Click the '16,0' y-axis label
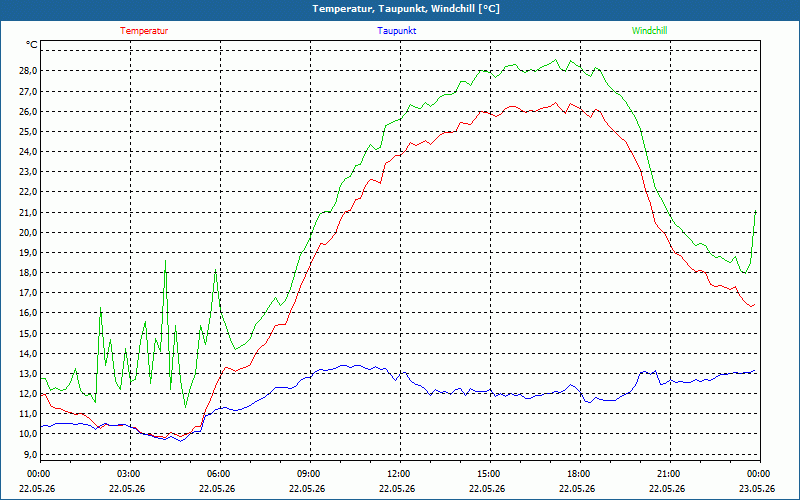800x500 pixels. click(x=28, y=313)
